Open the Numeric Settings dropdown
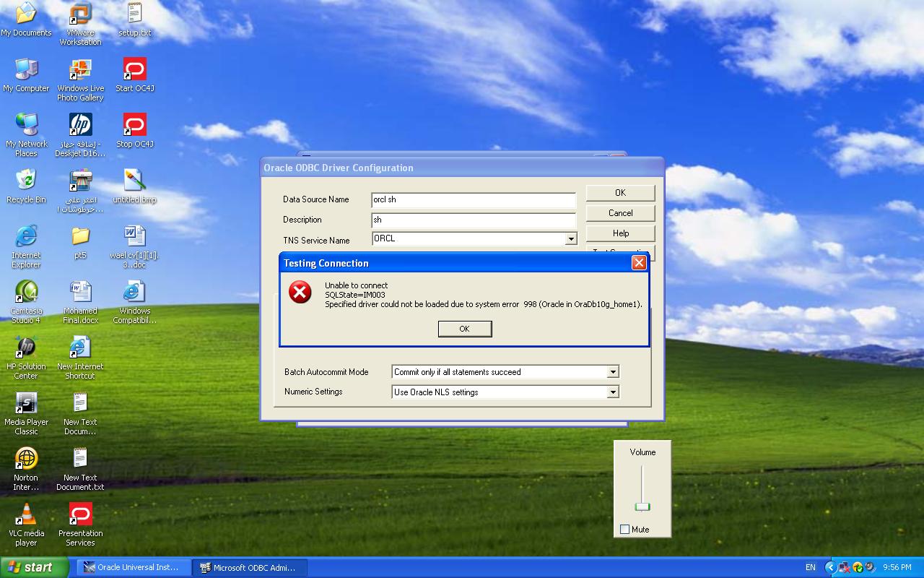924x578 pixels. point(612,392)
